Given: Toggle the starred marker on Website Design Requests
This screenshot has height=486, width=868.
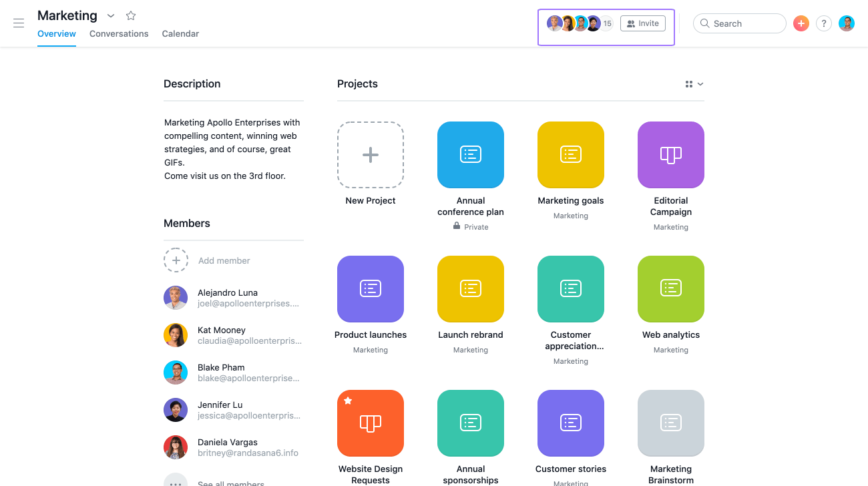Looking at the screenshot, I should (x=347, y=400).
